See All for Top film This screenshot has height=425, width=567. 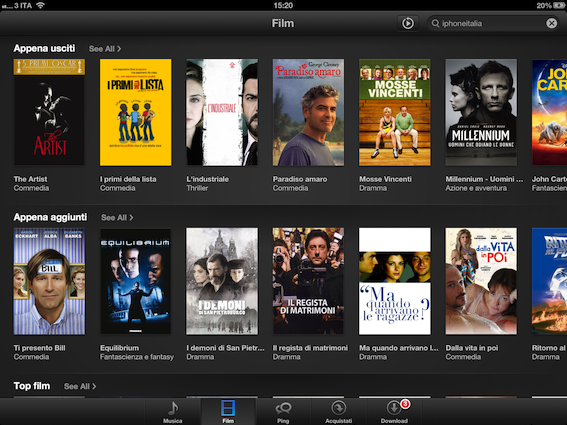coord(80,386)
